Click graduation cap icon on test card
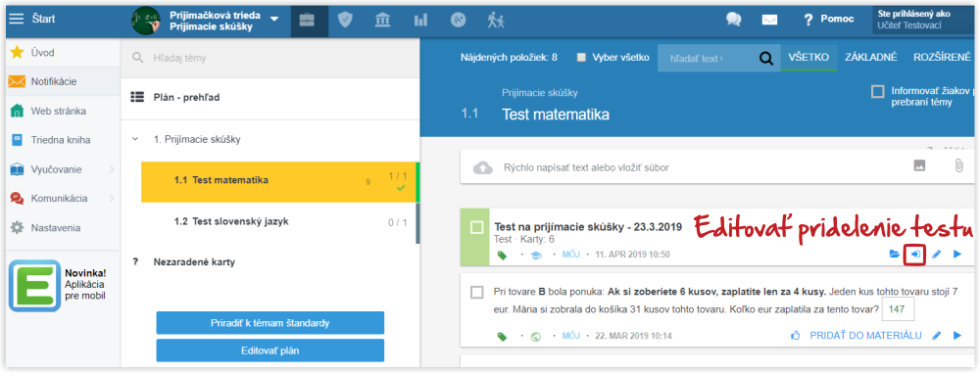The image size is (980, 373). tap(535, 255)
